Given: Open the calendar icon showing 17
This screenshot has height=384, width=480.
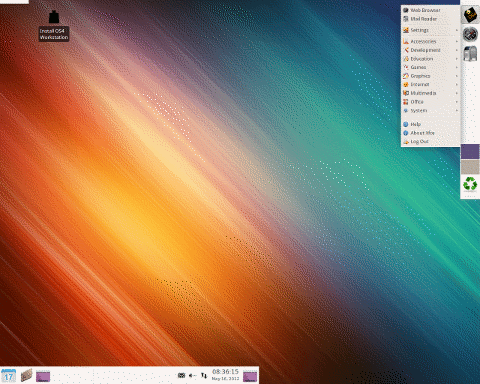Looking at the screenshot, I should pyautogui.click(x=8, y=376).
